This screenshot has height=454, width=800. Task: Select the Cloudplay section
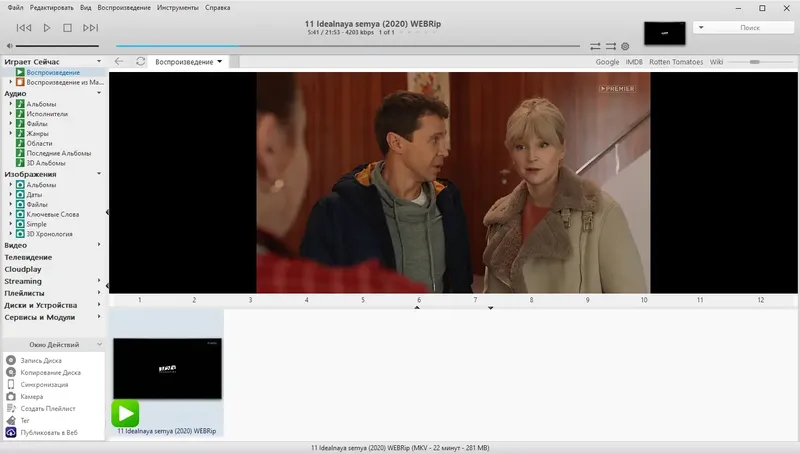pos(23,269)
